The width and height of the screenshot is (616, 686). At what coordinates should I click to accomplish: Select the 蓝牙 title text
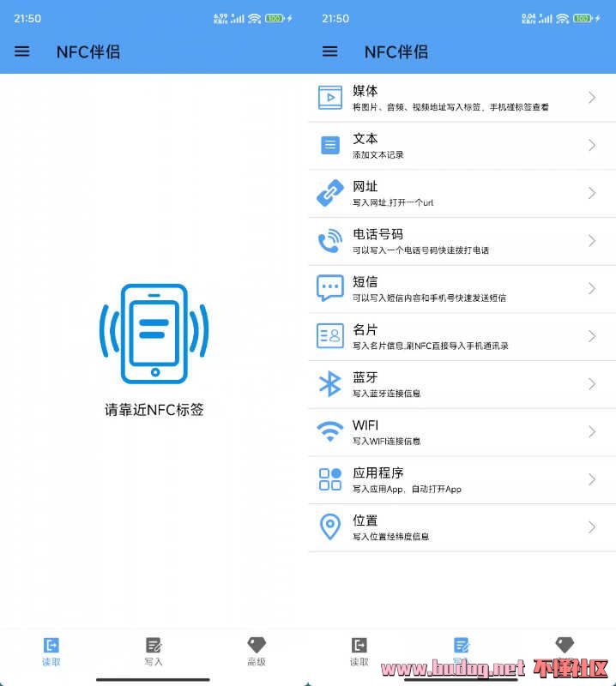coord(365,377)
